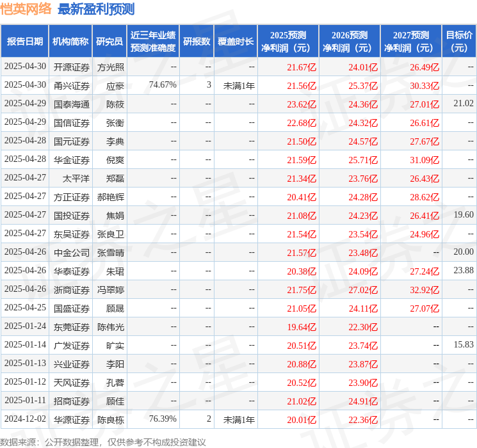Viewport: 477px width, 448px height.
Task: Click 2025 forecast 20.41亿
Action: coord(302,197)
